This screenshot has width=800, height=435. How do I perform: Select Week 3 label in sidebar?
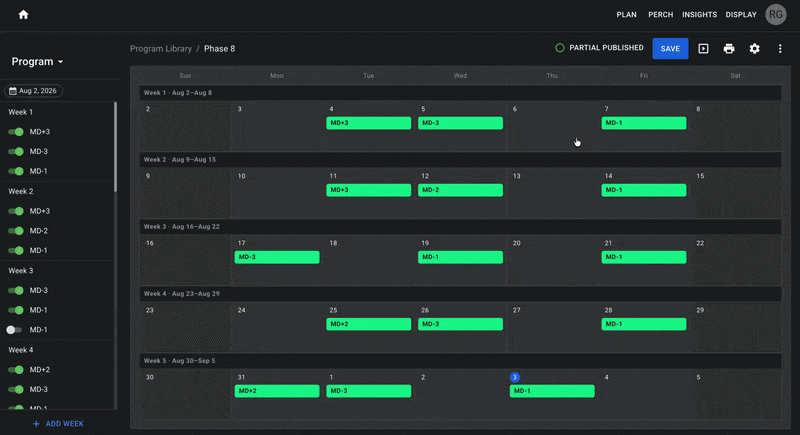point(20,271)
